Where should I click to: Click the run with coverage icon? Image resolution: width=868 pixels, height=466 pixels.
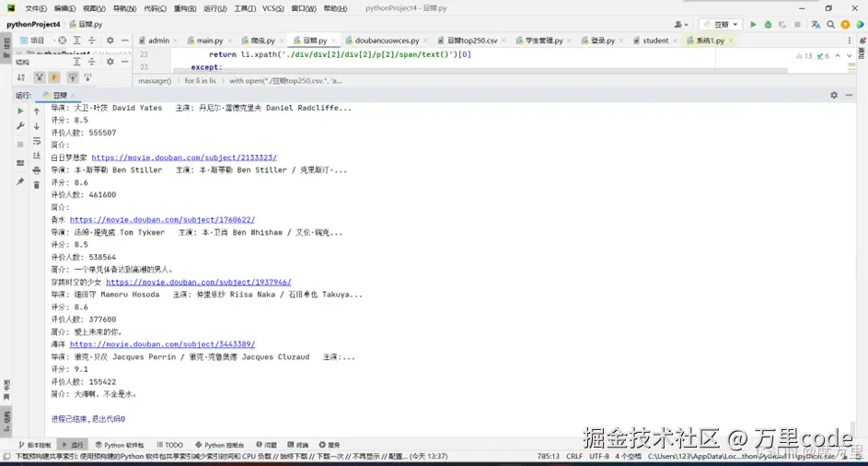click(782, 24)
